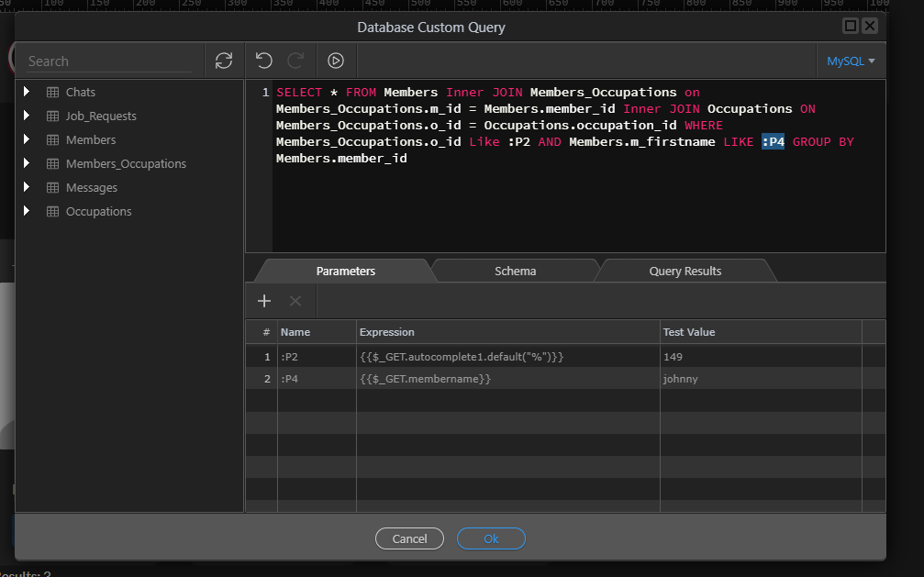
Task: Select the Job_Requests table label
Action: point(101,117)
